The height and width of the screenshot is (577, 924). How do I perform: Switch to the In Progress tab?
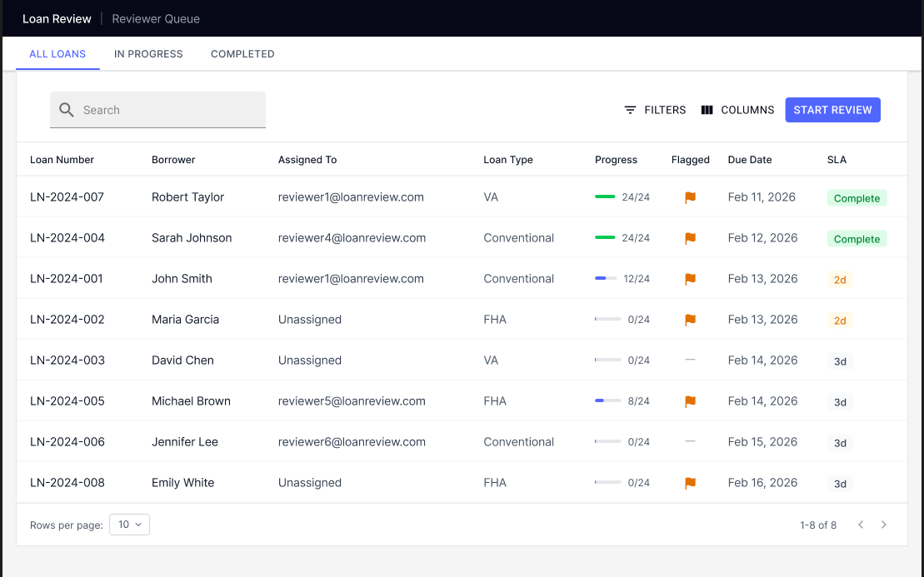click(x=148, y=53)
